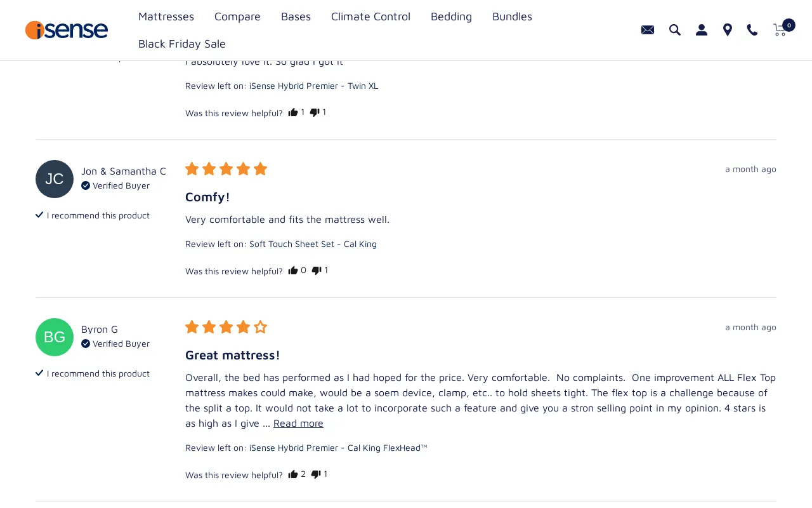The width and height of the screenshot is (812, 508).
Task: Open Soft Touch Sheet Set - Cal King link
Action: click(313, 244)
